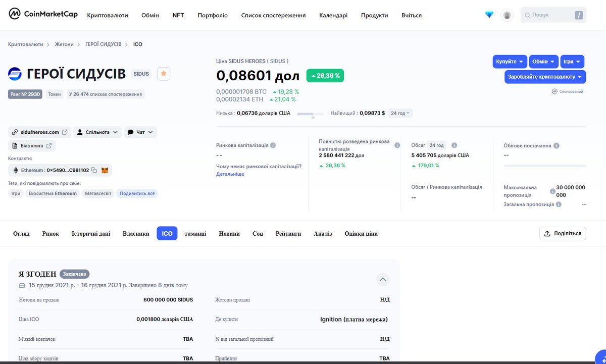Screen dimensions: 606x364
Task: Open the diamond rewards icon
Action: (489, 15)
